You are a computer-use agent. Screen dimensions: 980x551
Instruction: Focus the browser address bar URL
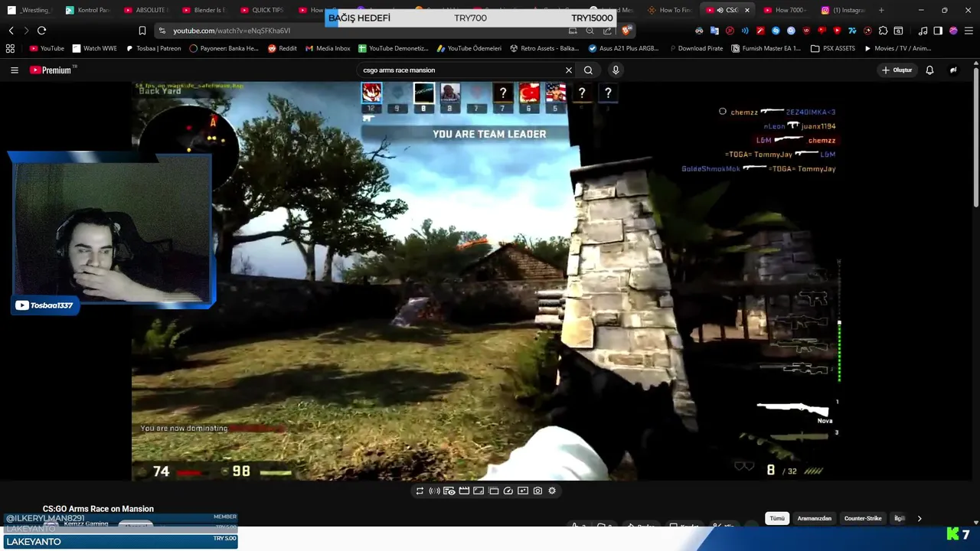[231, 31]
